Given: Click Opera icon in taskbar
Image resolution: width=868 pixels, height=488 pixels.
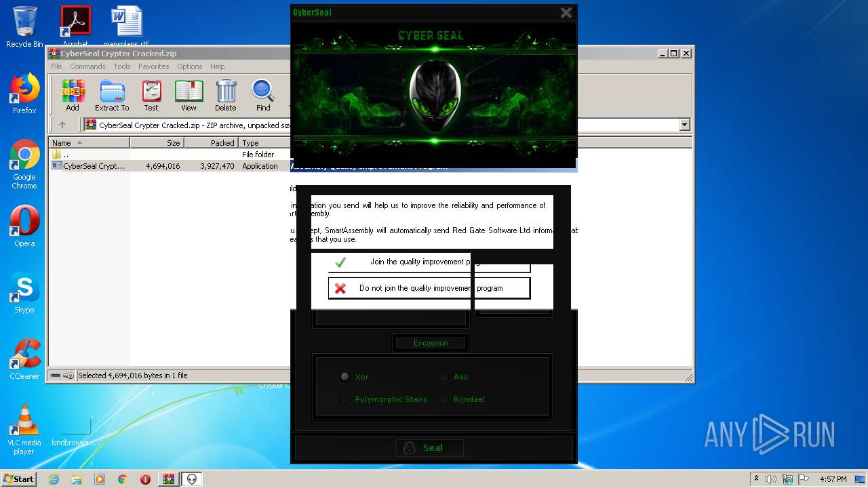Looking at the screenshot, I should tap(145, 479).
